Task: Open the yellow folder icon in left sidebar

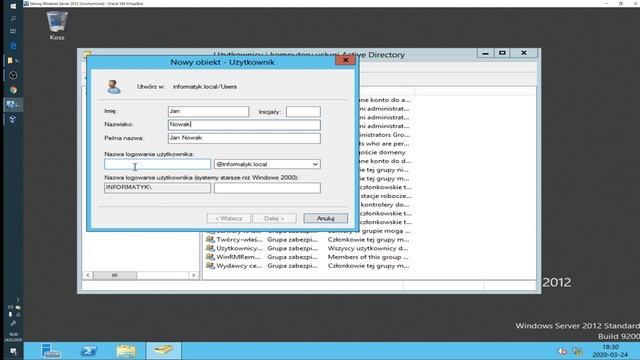Action: click(12, 60)
